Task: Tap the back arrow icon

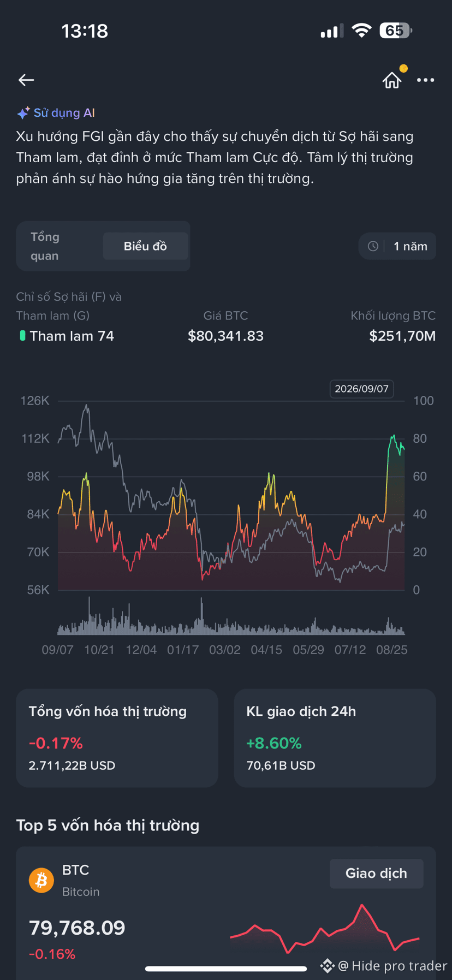Action: coord(26,80)
